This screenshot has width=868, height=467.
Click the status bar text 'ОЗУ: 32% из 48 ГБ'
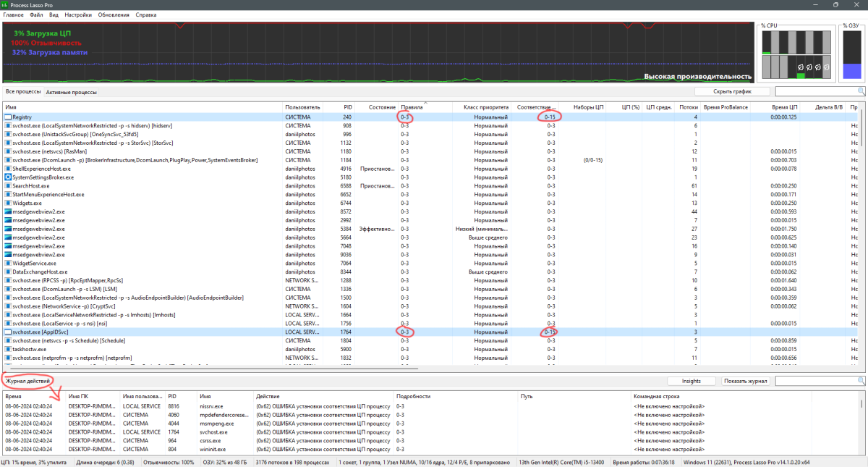[x=225, y=462]
